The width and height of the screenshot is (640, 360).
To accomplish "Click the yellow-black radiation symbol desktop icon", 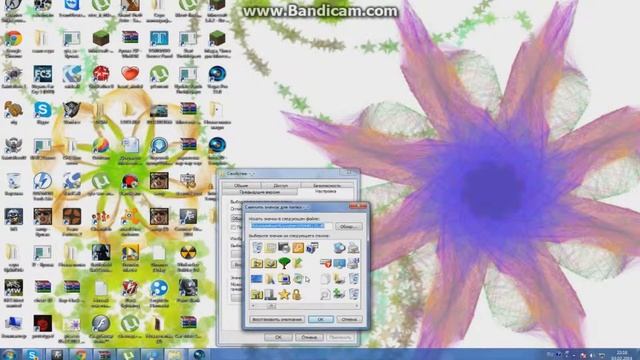I will click(188, 253).
